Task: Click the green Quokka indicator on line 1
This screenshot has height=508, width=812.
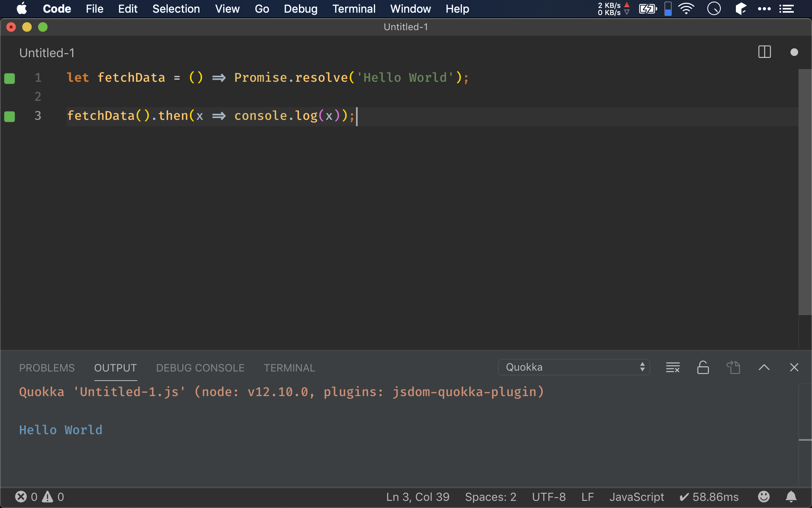Action: [10, 78]
